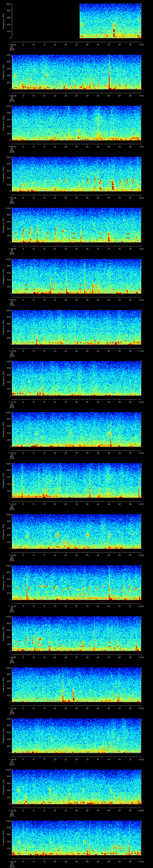Screen dimensions: 153x868
Task: Click the "7:07:00" start time label
Action: tap(12, 197)
